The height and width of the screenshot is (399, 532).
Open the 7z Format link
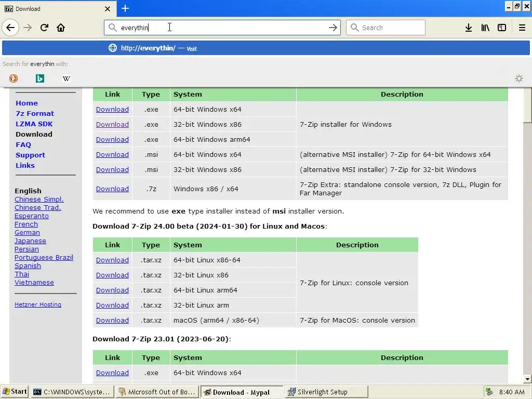(x=35, y=114)
